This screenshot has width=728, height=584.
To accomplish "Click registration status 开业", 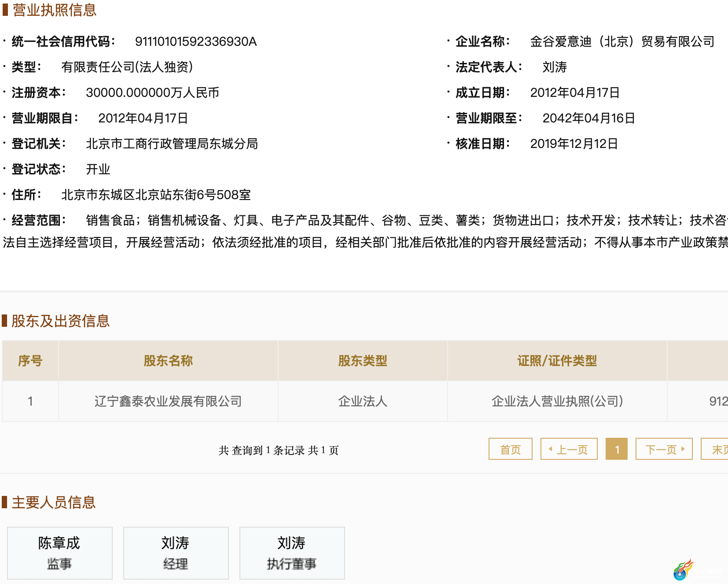I will tap(98, 169).
